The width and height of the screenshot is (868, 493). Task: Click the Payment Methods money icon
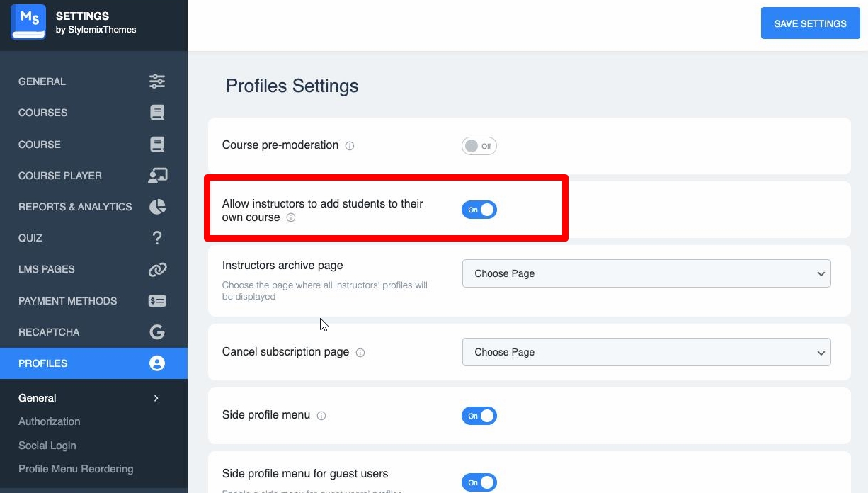tap(157, 301)
